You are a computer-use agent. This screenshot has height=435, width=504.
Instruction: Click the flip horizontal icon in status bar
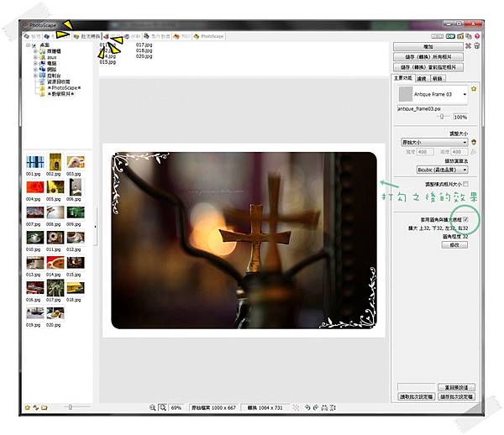point(324,407)
